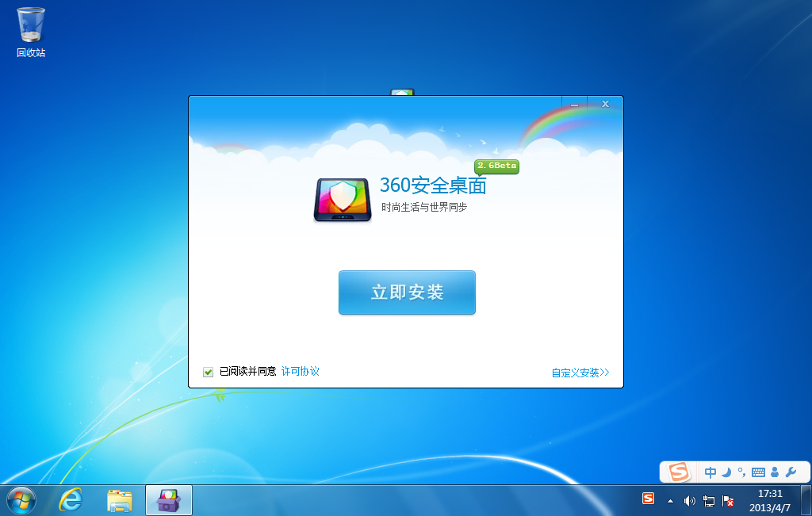Image resolution: width=812 pixels, height=516 pixels.
Task: Open Windows Explorer folder taskbar icon
Action: [x=120, y=501]
